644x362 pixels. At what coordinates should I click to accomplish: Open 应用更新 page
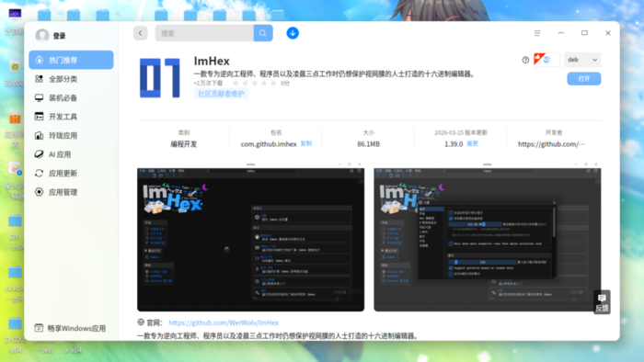pyautogui.click(x=71, y=173)
